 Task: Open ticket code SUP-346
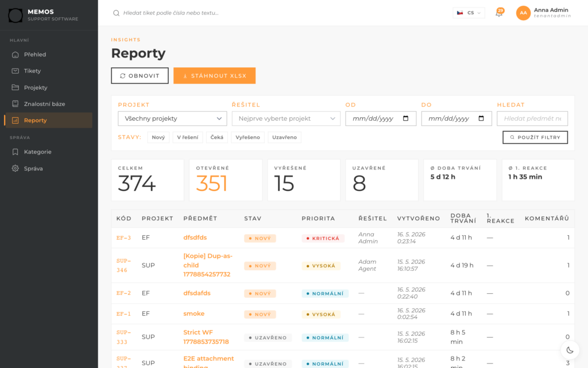coord(123,266)
